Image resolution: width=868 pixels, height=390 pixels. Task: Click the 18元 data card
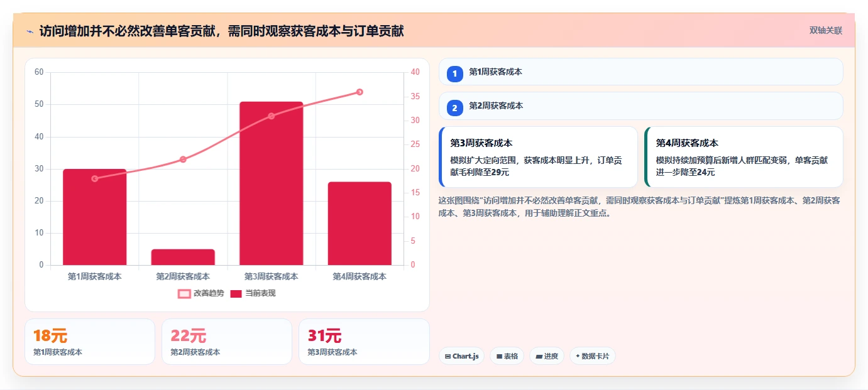point(89,342)
